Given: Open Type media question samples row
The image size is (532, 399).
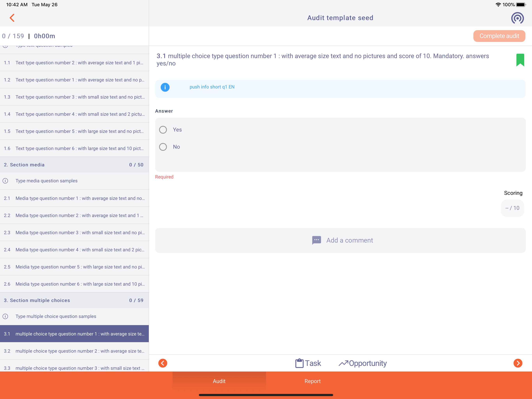Looking at the screenshot, I should (74, 181).
